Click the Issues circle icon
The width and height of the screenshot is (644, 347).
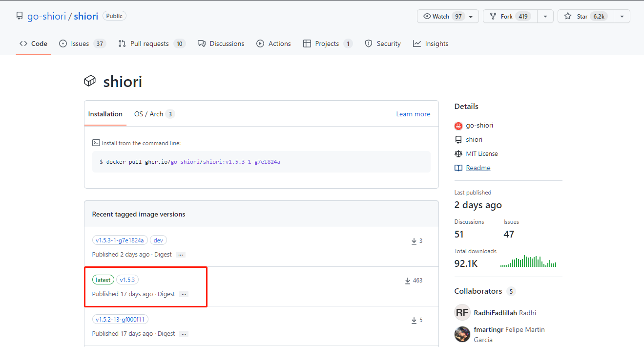(x=63, y=43)
